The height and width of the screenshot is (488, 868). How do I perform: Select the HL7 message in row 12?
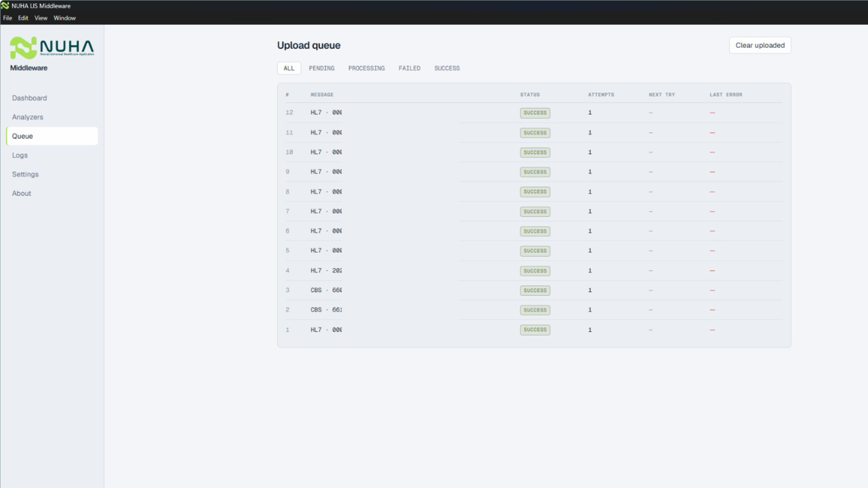point(326,113)
